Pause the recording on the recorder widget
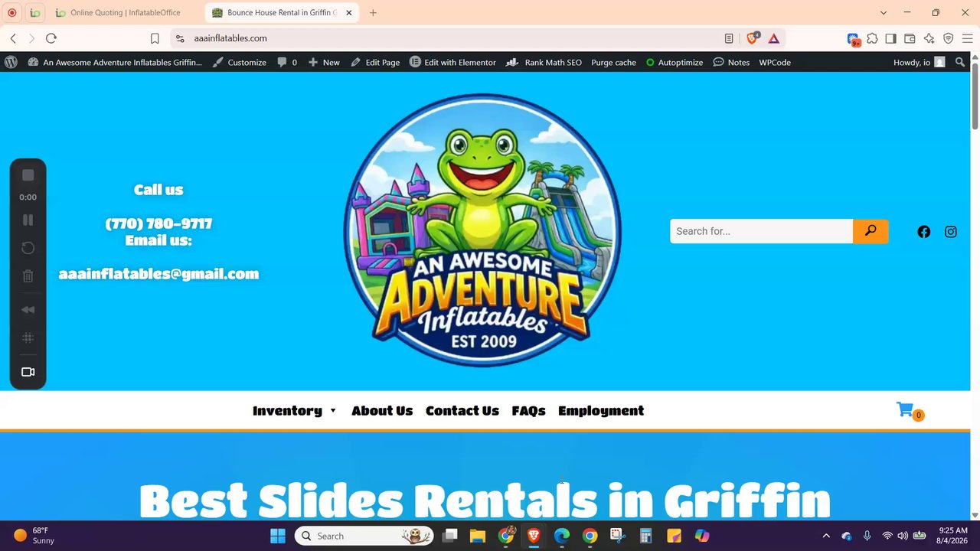Screen dimensions: 980x551 [28, 220]
